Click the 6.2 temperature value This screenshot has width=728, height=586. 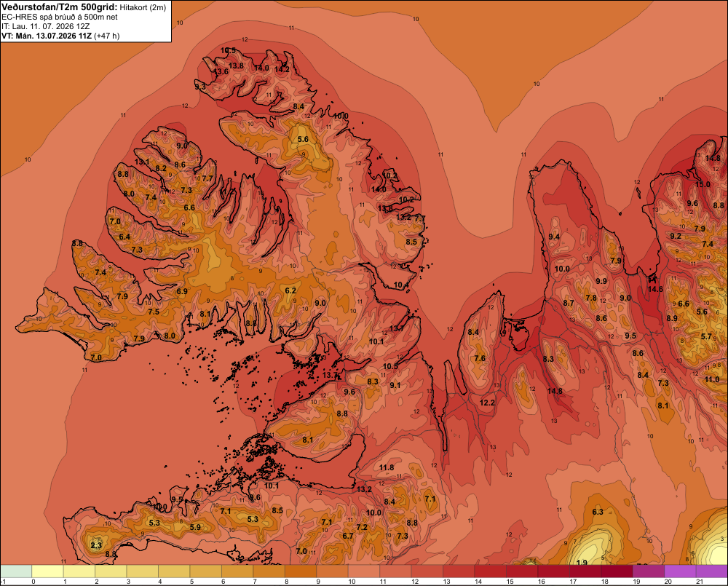(290, 290)
